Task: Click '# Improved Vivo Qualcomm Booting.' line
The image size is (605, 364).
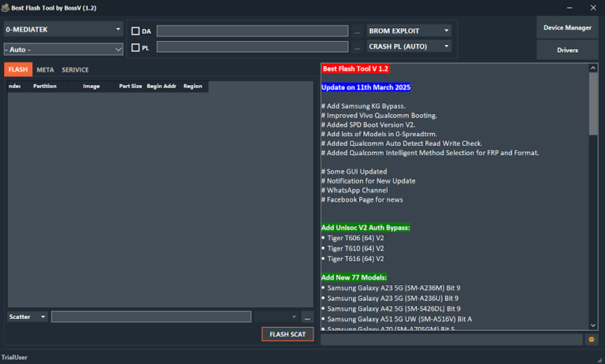Action: (x=379, y=115)
